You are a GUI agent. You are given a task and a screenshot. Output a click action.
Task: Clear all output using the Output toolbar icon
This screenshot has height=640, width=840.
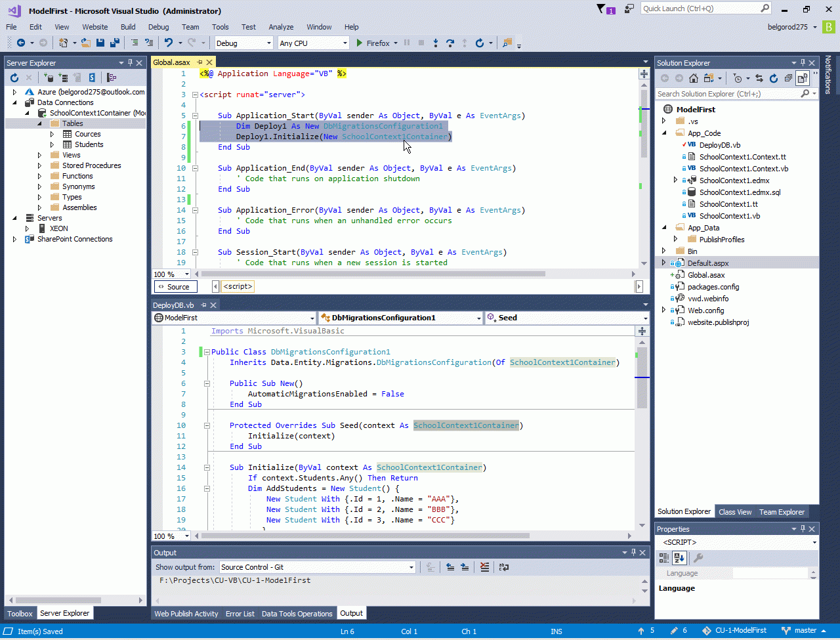pos(484,567)
